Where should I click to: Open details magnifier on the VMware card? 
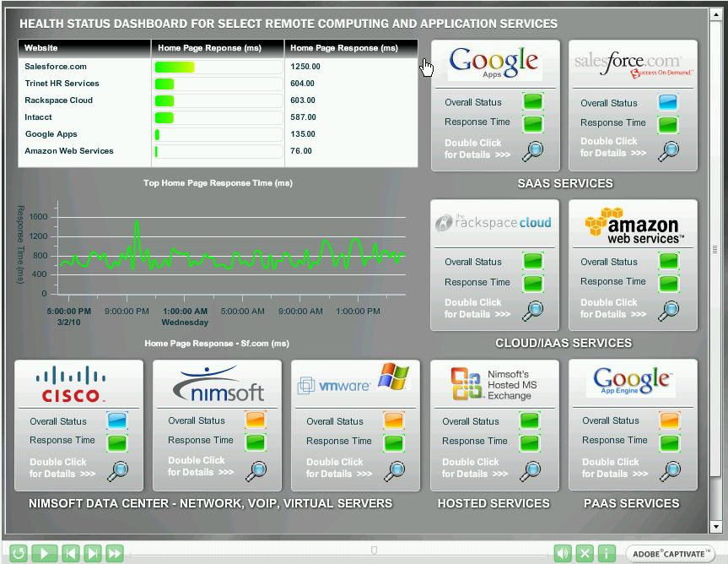395,470
